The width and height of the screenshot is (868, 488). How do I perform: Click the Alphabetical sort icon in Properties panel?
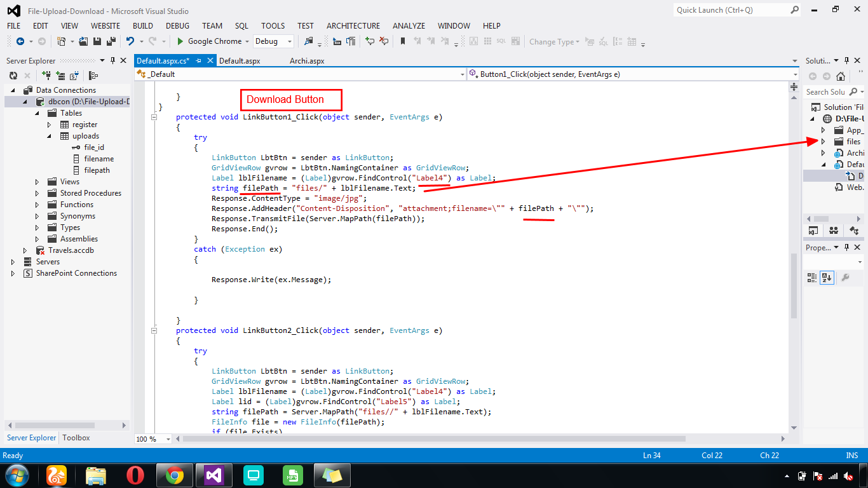pyautogui.click(x=827, y=277)
